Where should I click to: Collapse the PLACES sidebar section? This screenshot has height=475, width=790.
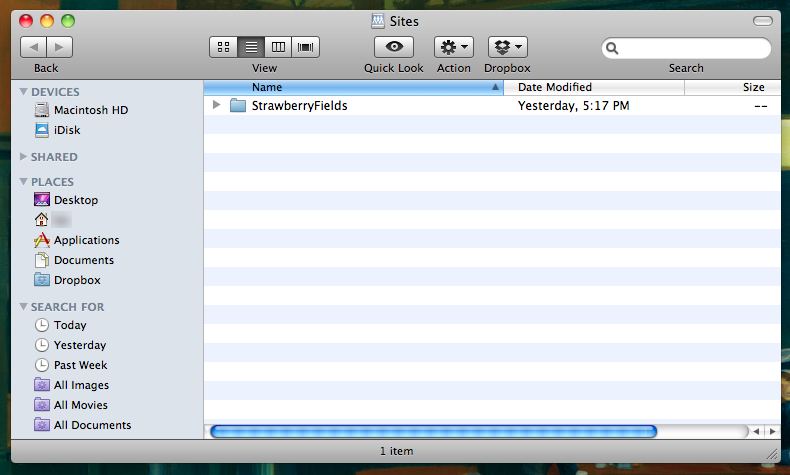(x=23, y=181)
